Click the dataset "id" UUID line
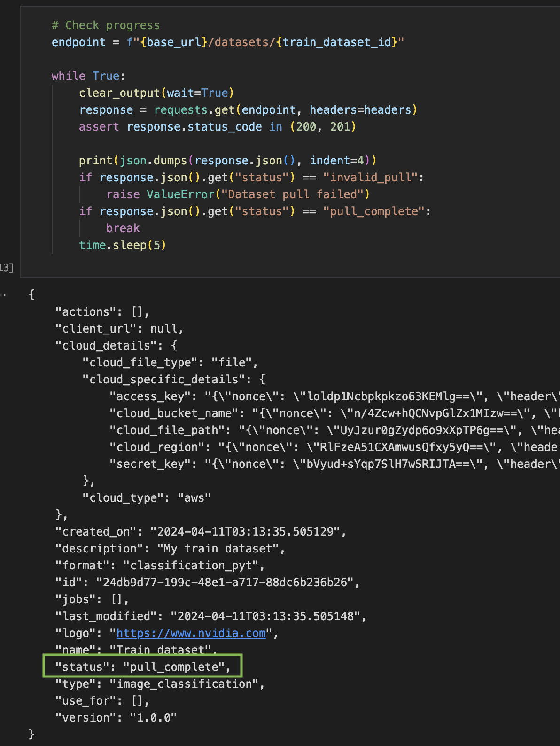The height and width of the screenshot is (746, 560). click(x=208, y=582)
